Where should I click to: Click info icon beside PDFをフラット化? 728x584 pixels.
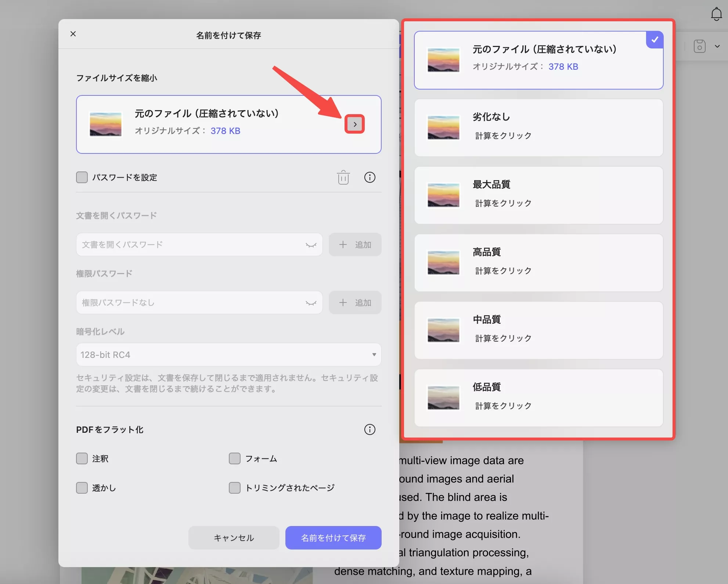(x=370, y=429)
